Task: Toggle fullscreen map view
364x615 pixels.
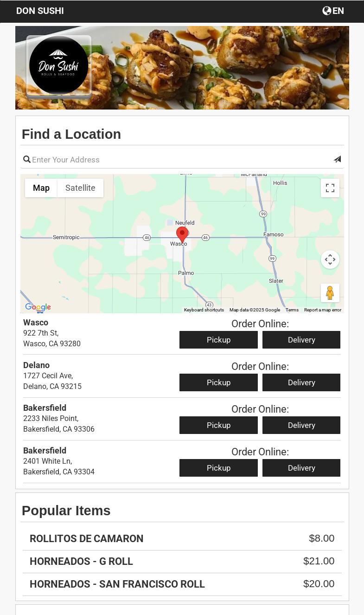Action: (330, 188)
